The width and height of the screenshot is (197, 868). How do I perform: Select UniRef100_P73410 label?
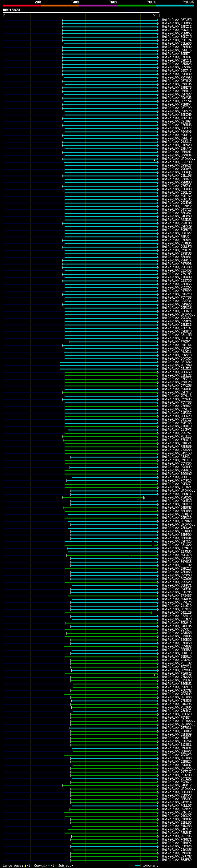coord(177,616)
